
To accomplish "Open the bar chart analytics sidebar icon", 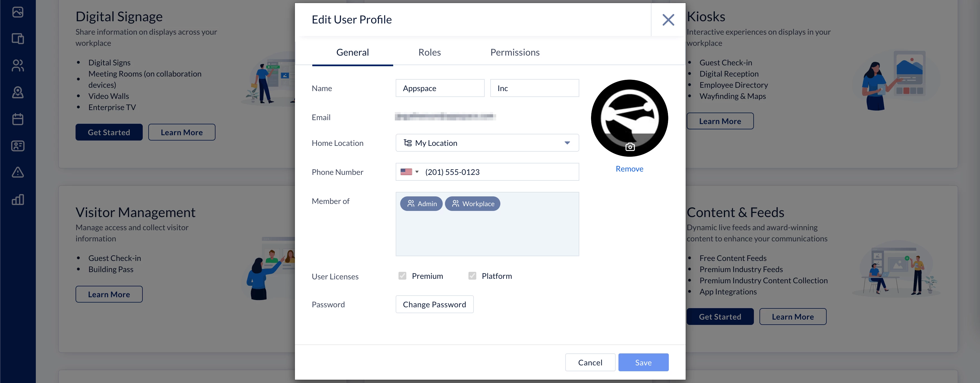I will (18, 199).
